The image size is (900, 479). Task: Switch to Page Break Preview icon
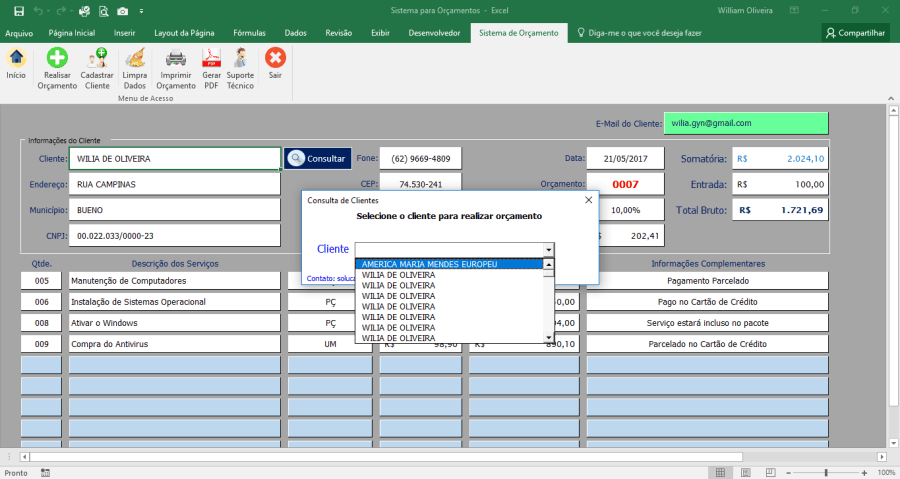click(770, 473)
